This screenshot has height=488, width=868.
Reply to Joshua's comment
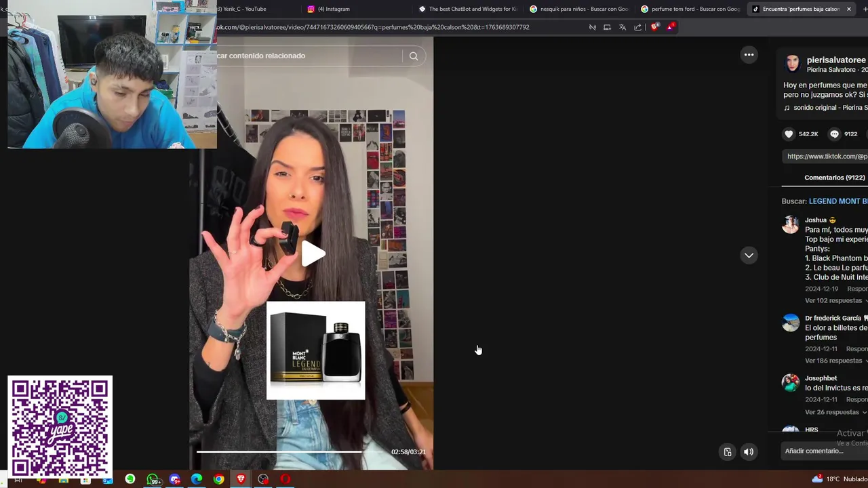click(x=857, y=289)
